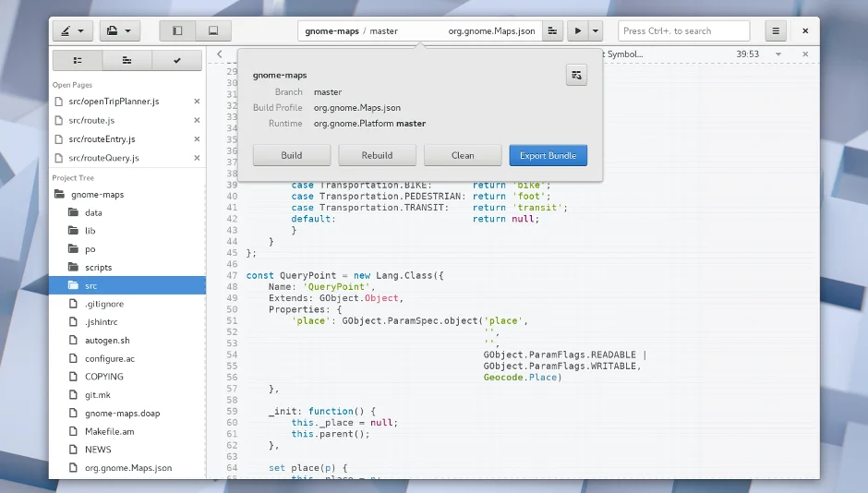Screen dimensions: 868x493
Task: Go back using the editor's left chevron
Action: 220,54
